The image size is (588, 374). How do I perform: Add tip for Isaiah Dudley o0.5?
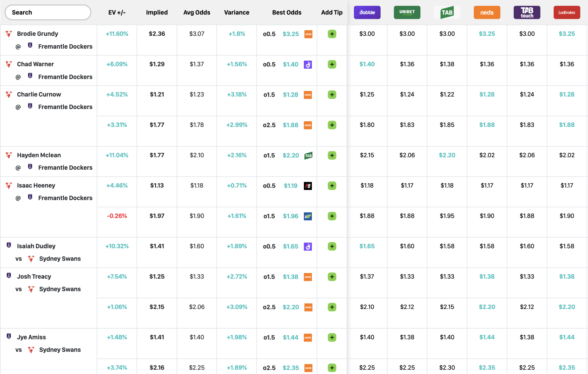pos(332,246)
